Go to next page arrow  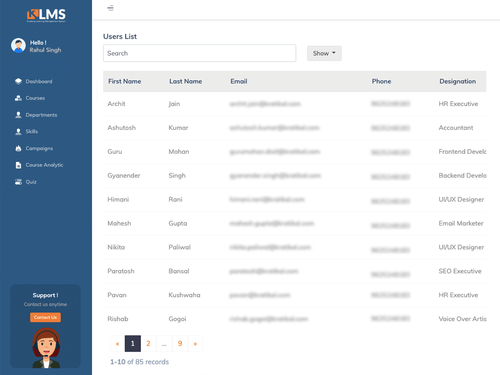tap(195, 344)
